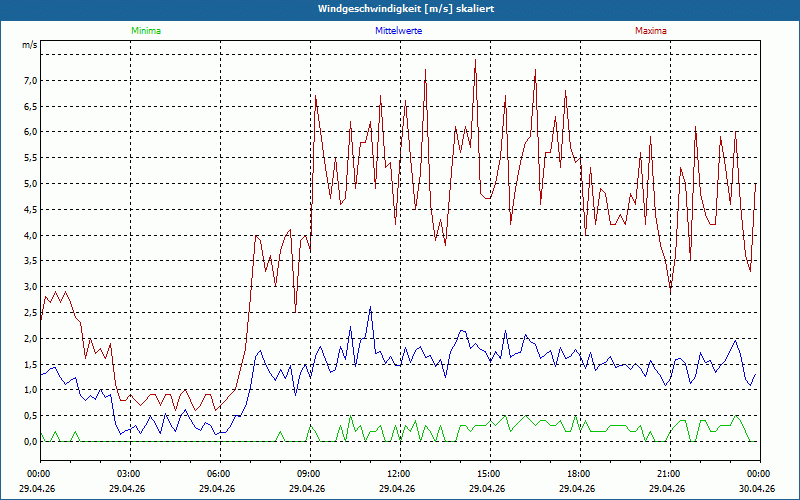
Task: Click the 3,0 y-axis tick label
Action: coord(31,287)
